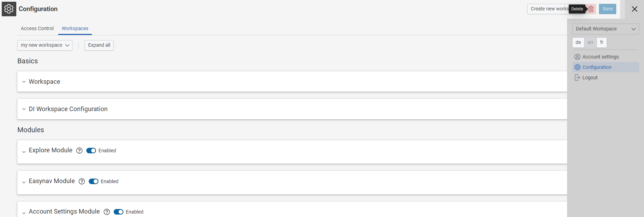644x217 pixels.
Task: Open help for the Account Settings Module
Action: click(x=106, y=211)
